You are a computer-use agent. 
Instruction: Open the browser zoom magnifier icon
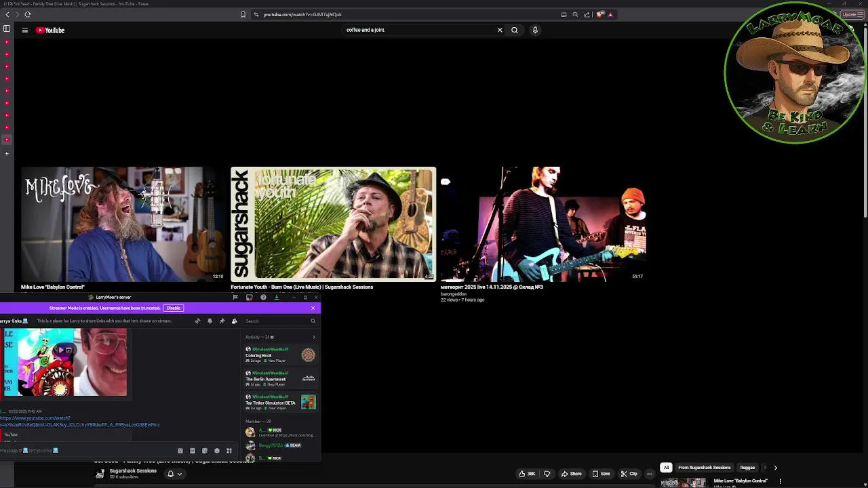pyautogui.click(x=575, y=14)
